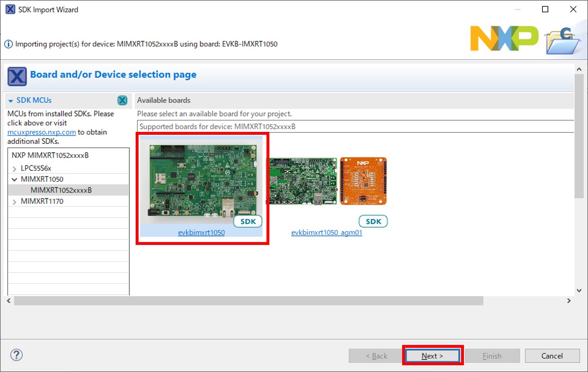Click the help question mark icon
The height and width of the screenshot is (372, 588).
click(x=16, y=355)
